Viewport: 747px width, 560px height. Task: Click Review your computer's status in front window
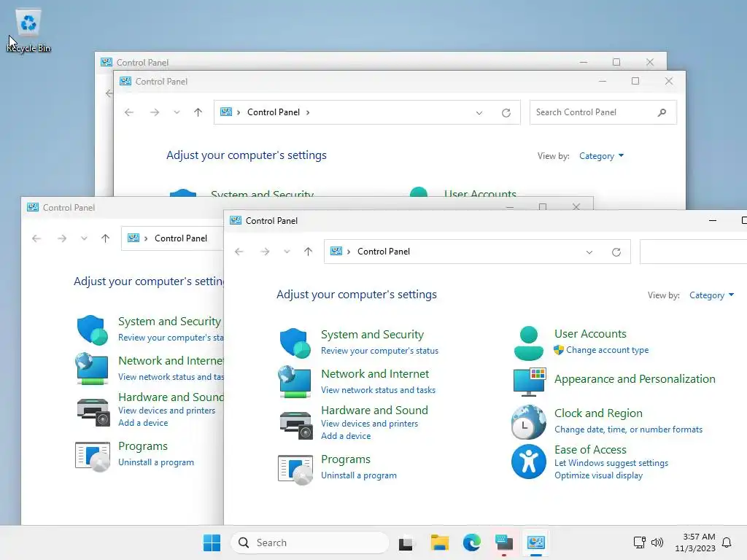click(379, 351)
